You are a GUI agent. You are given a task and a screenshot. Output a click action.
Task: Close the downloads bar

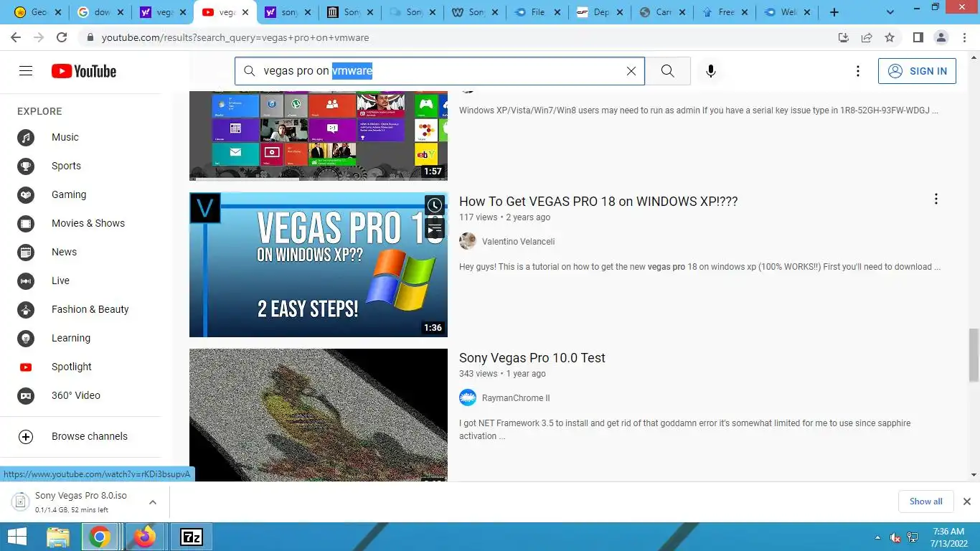click(x=966, y=501)
